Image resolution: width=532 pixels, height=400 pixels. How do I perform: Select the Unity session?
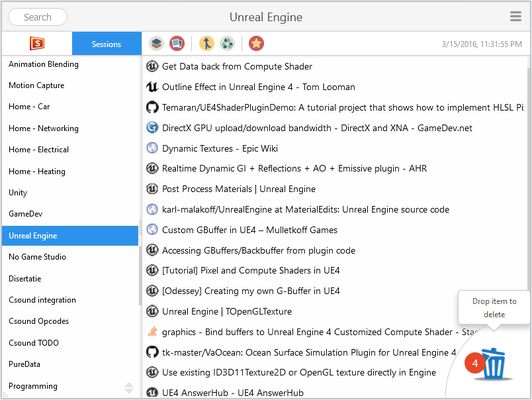pos(70,193)
